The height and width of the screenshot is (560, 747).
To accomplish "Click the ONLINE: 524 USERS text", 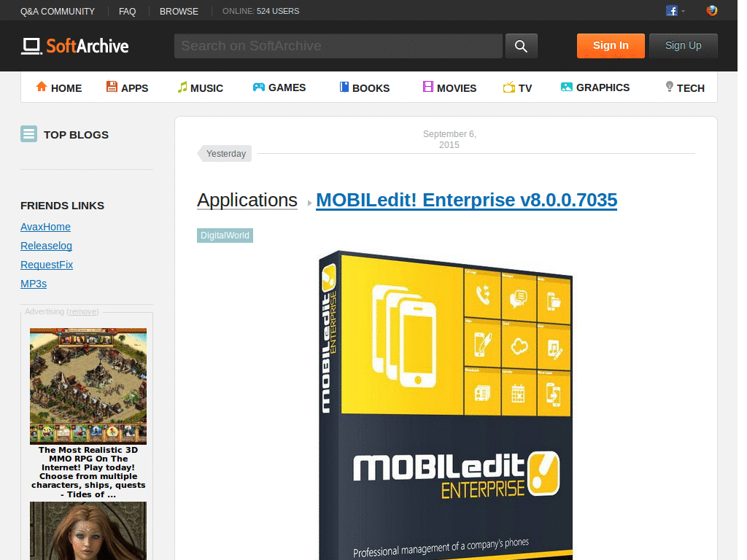I will coord(260,11).
